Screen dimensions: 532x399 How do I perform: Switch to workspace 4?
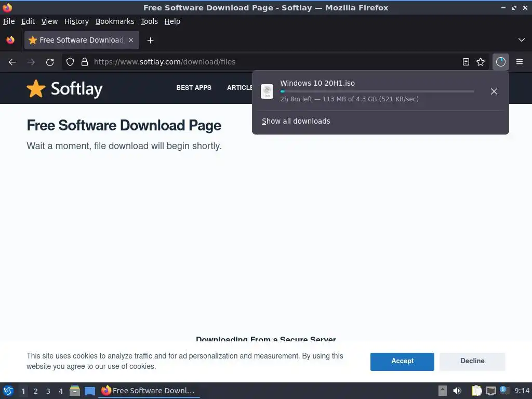click(x=61, y=391)
